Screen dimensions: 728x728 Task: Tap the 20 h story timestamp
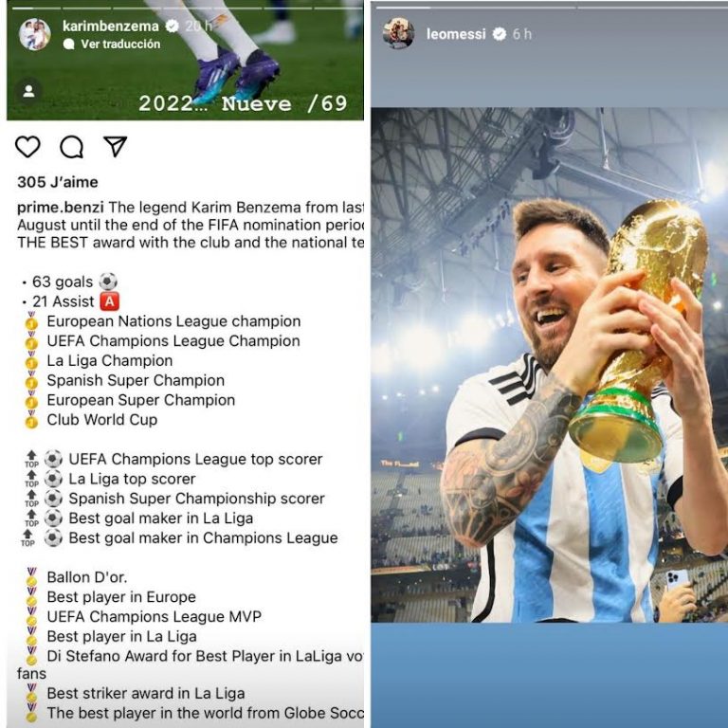click(x=198, y=26)
